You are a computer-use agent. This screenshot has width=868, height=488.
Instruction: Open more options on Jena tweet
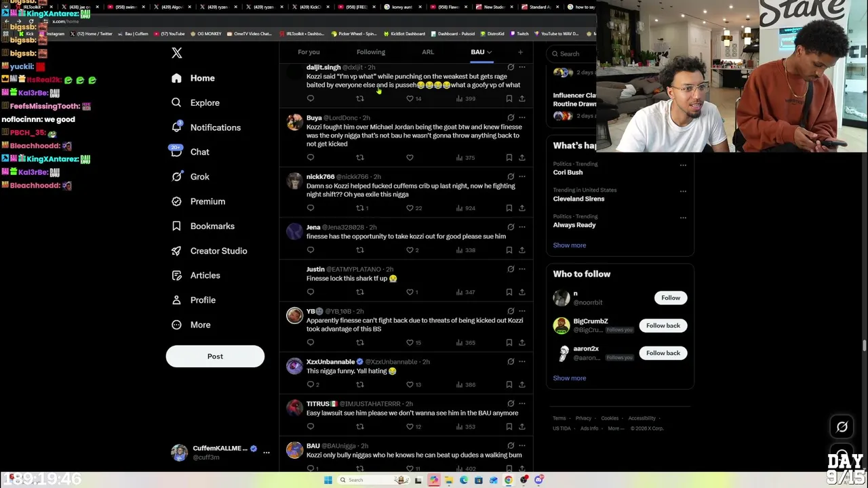pos(521,227)
